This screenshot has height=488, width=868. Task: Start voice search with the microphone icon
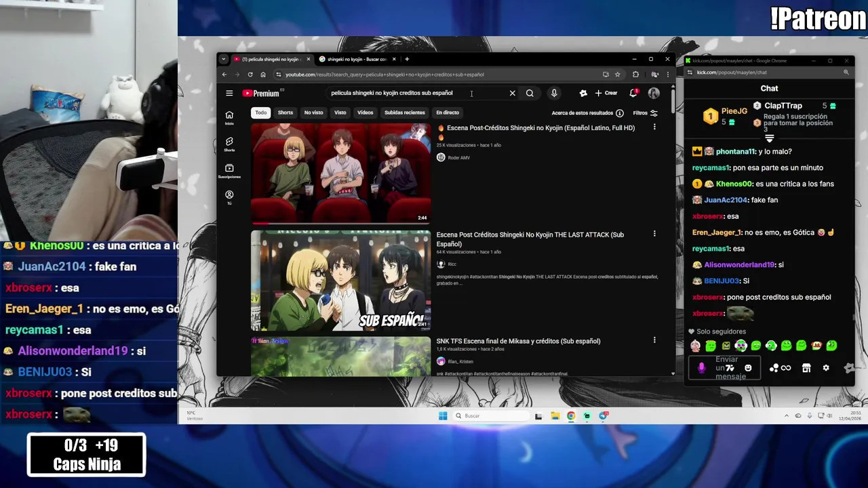pyautogui.click(x=554, y=94)
